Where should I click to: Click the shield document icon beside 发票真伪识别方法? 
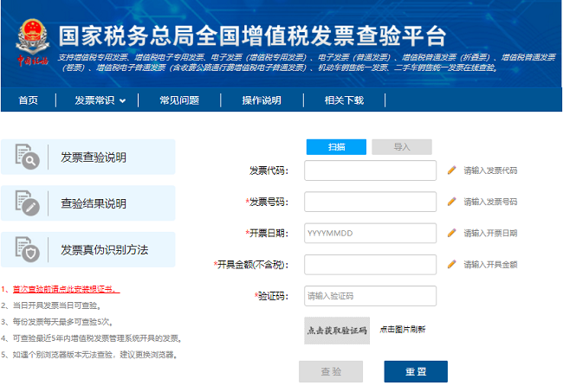pos(27,249)
